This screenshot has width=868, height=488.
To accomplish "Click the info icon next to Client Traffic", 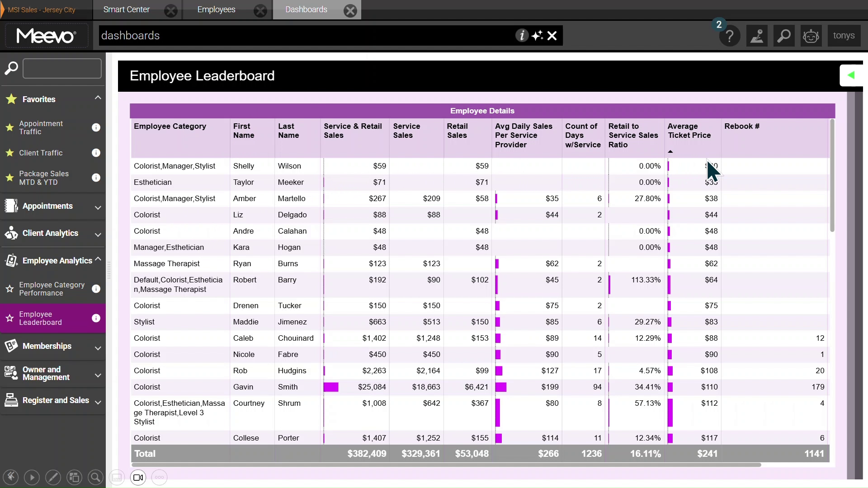I will click(96, 153).
